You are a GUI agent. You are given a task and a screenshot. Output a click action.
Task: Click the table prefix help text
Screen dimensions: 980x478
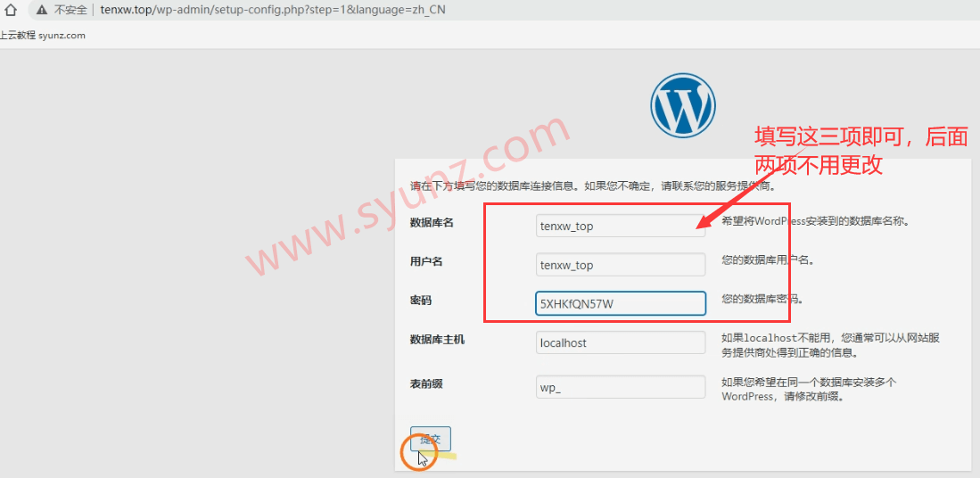click(x=810, y=389)
